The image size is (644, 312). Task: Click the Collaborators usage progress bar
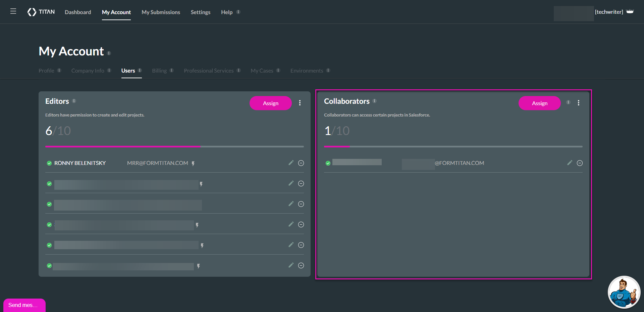tap(453, 146)
